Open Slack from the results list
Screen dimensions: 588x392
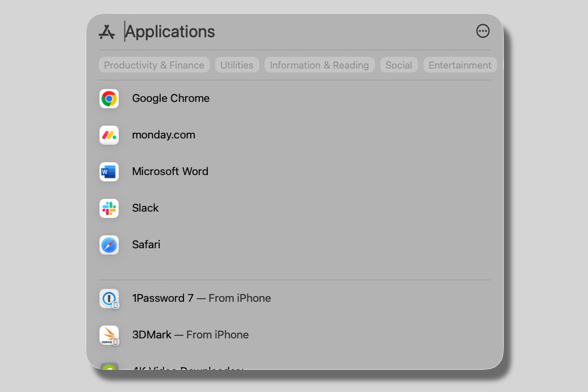tap(145, 208)
